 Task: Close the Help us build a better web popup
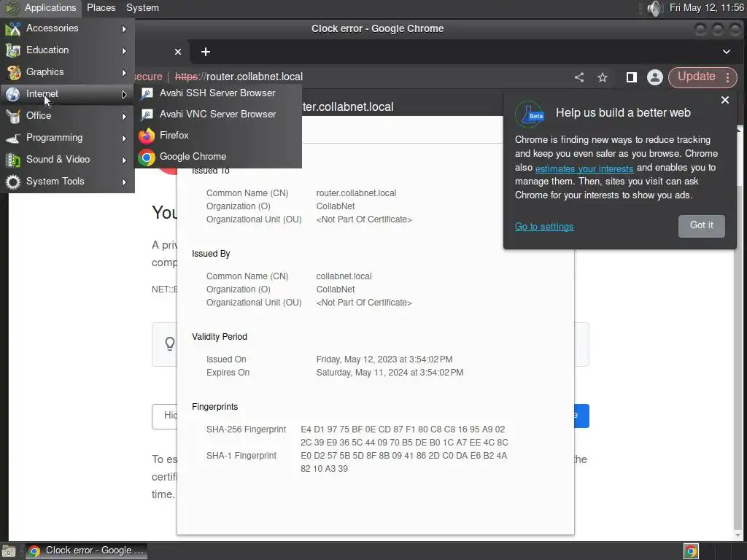pyautogui.click(x=724, y=100)
